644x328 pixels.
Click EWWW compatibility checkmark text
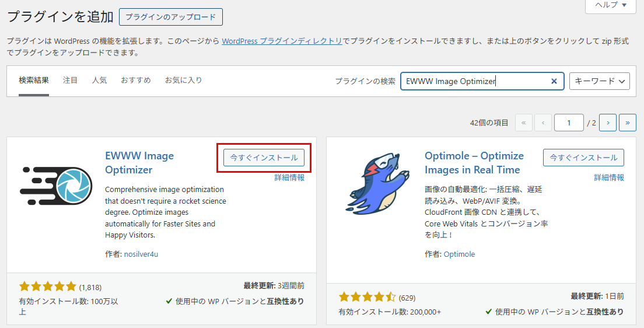tap(235, 301)
